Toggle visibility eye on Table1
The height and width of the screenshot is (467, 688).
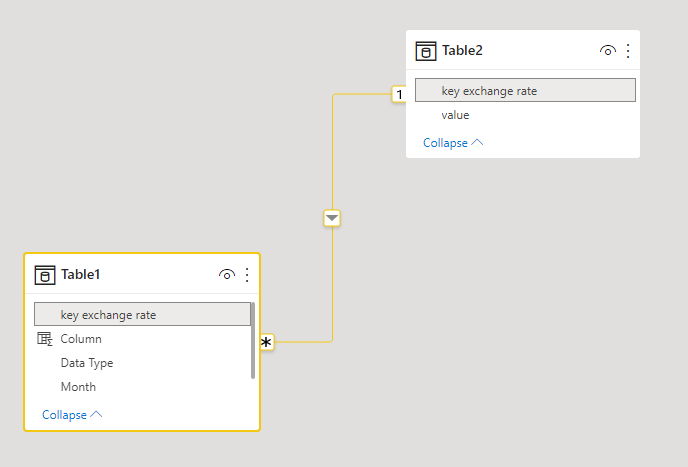[x=227, y=275]
